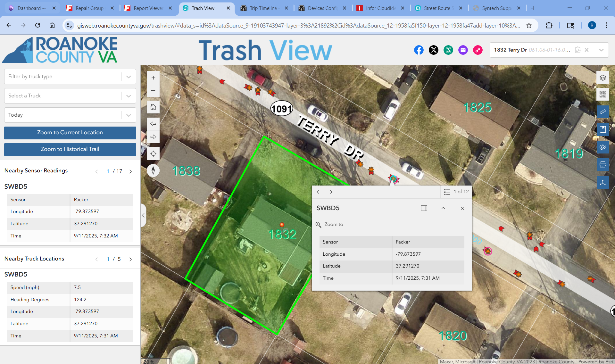
Task: Zoom in on the map
Action: pyautogui.click(x=153, y=78)
